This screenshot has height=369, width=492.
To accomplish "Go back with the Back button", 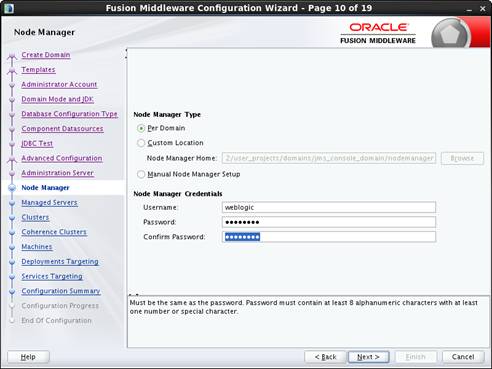I will coord(325,357).
